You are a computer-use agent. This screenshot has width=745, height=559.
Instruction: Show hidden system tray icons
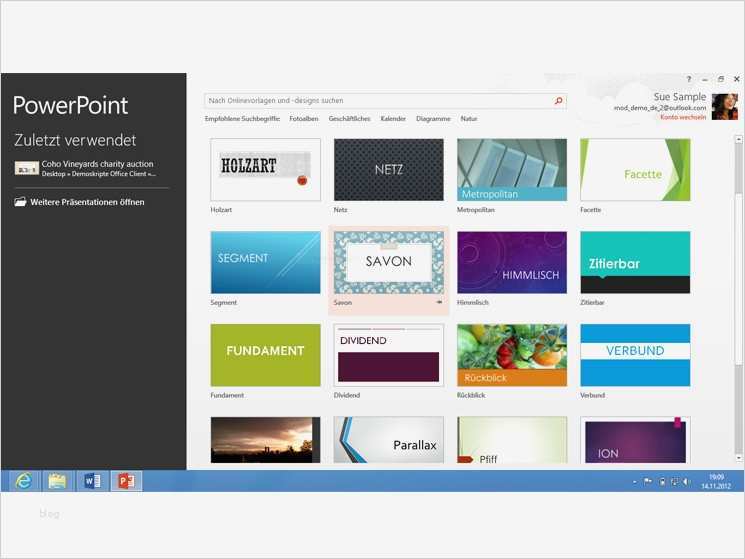coord(634,482)
